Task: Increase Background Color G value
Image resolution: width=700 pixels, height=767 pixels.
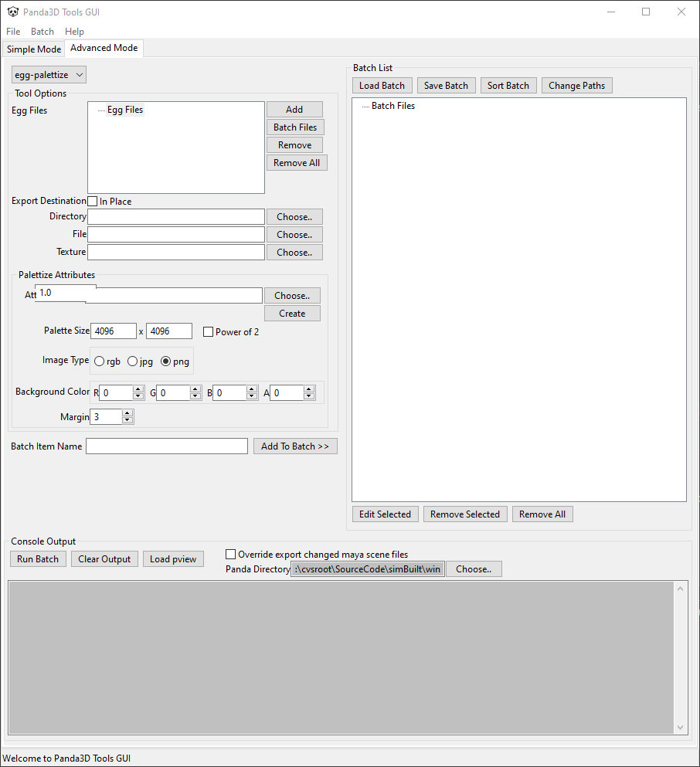Action: [195, 389]
